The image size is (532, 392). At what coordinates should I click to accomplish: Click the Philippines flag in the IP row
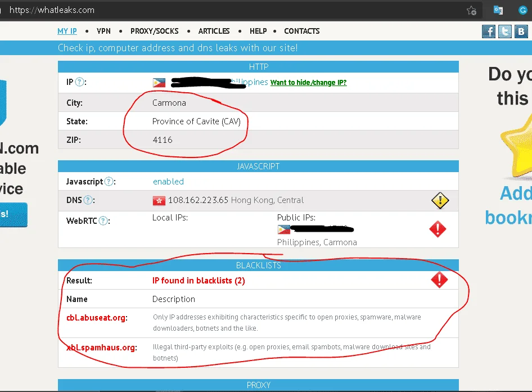(x=159, y=83)
